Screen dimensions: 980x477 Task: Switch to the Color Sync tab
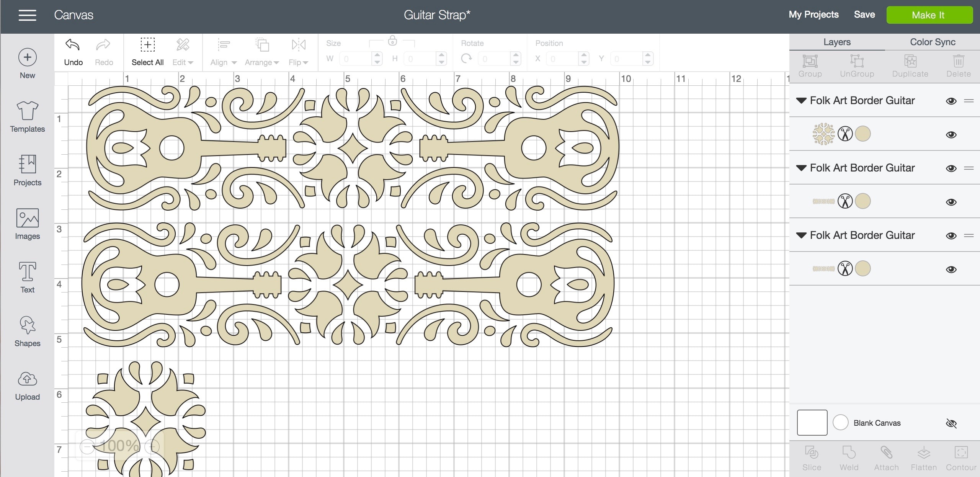[x=933, y=42]
